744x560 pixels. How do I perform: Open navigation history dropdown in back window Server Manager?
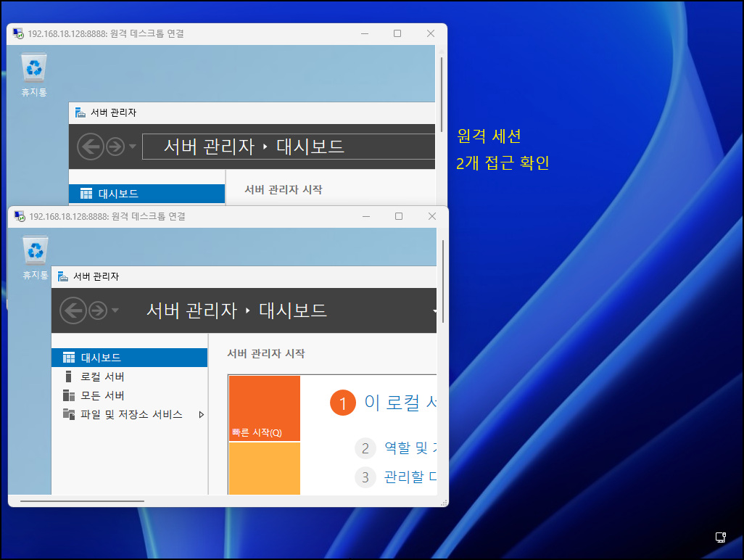133,147
